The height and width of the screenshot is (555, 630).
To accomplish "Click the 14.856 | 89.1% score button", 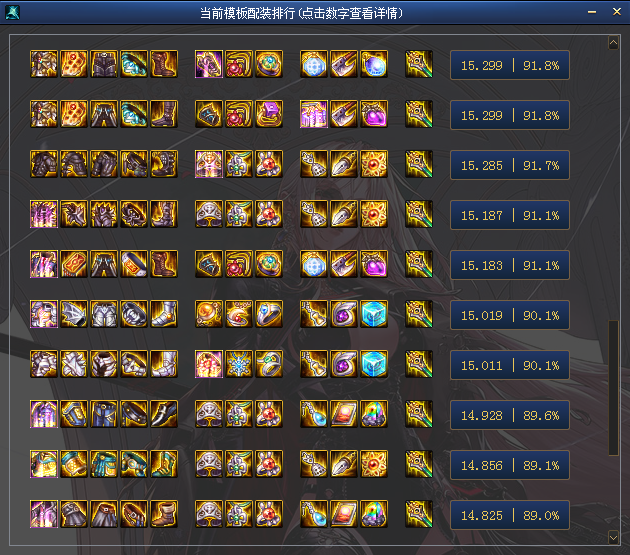I will [509, 465].
